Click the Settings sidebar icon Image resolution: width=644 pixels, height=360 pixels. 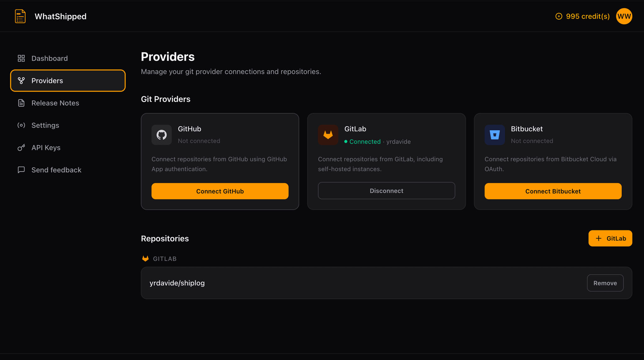[21, 125]
